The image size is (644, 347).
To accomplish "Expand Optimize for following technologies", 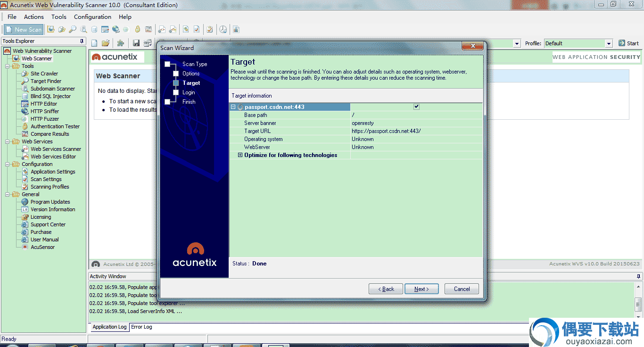I will [x=240, y=155].
